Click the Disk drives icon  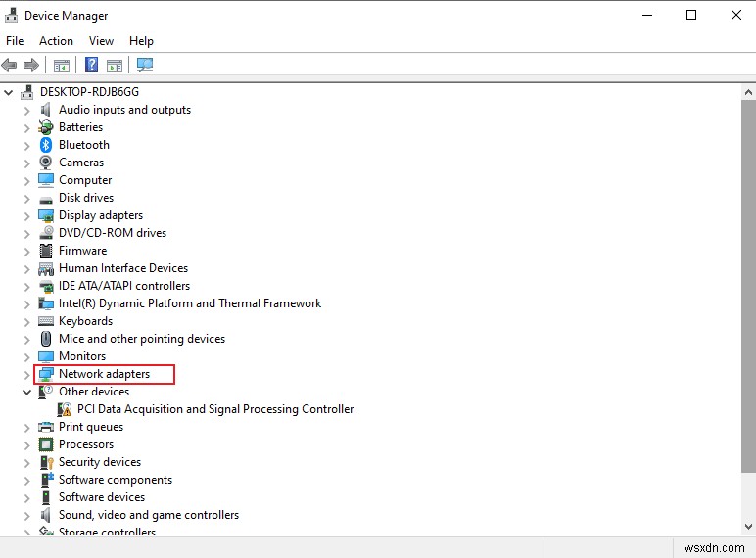46,200
